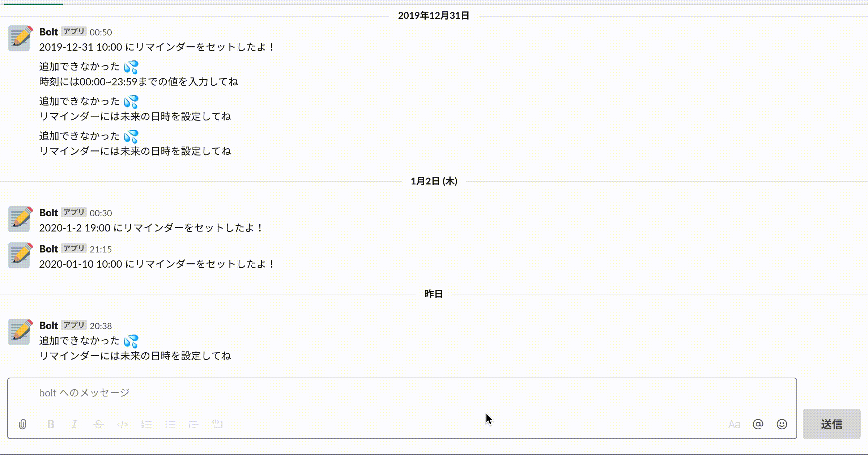Click the Bolt app name
This screenshot has height=455, width=868.
click(48, 32)
